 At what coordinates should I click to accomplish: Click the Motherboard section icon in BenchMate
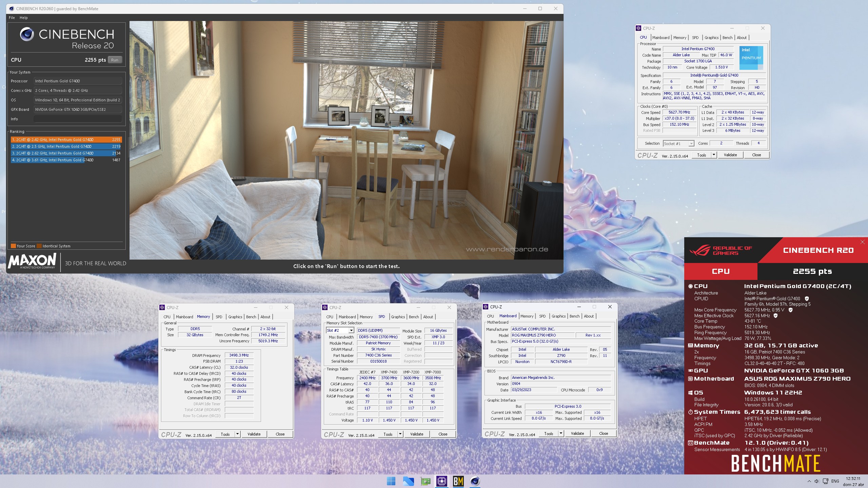pyautogui.click(x=690, y=379)
